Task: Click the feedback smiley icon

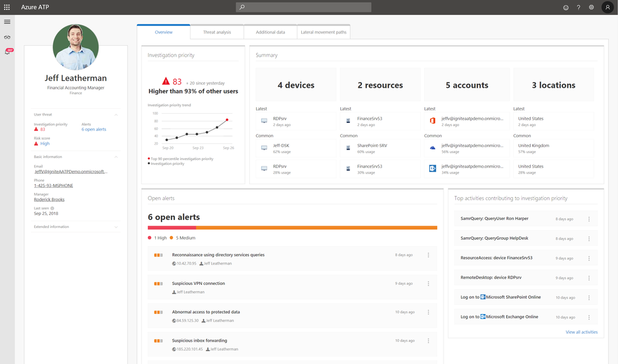Action: (x=565, y=7)
